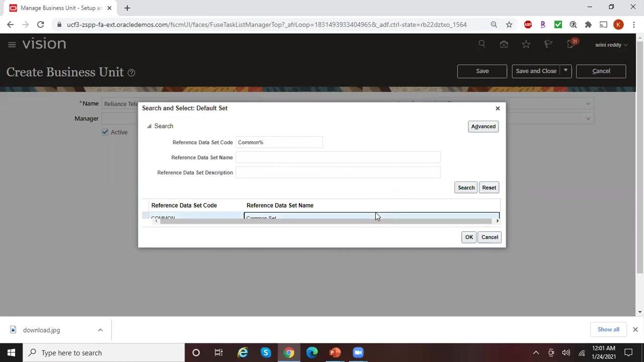The width and height of the screenshot is (644, 362).
Task: Click Save in the page header
Action: (x=482, y=71)
